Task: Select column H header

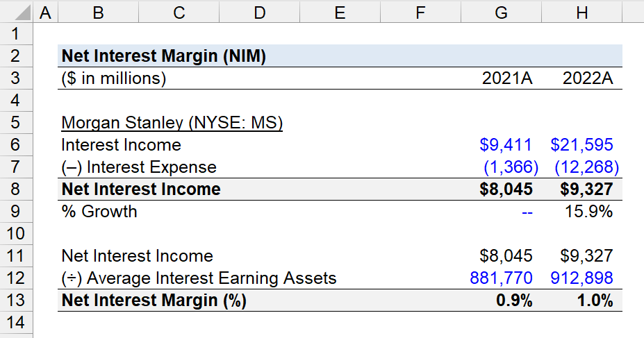Action: tap(581, 12)
